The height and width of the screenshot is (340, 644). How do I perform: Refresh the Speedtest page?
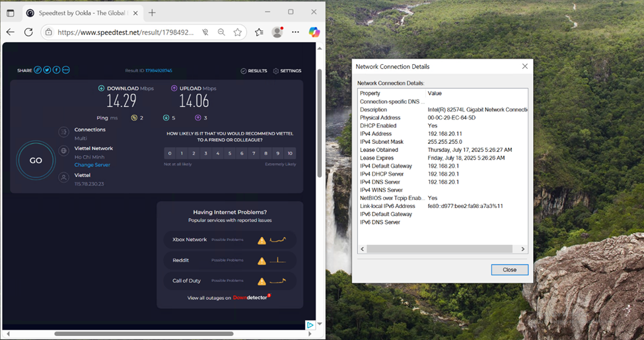(28, 32)
